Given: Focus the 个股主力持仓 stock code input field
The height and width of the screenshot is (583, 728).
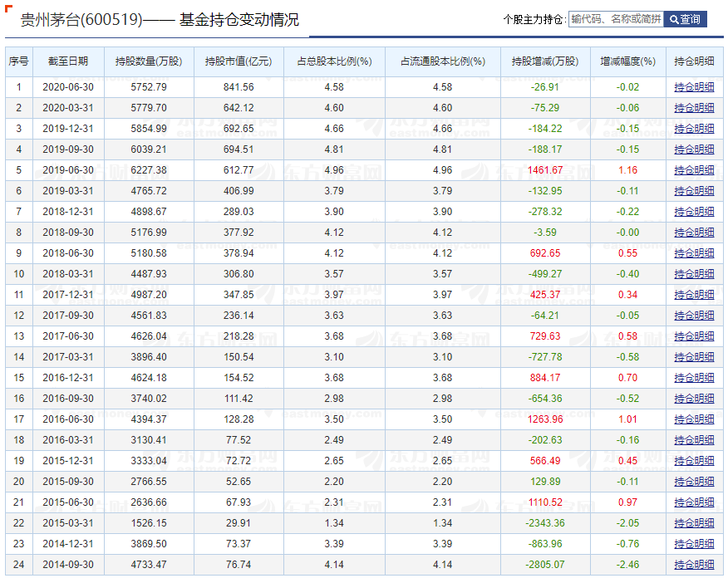Looking at the screenshot, I should coord(616,19).
